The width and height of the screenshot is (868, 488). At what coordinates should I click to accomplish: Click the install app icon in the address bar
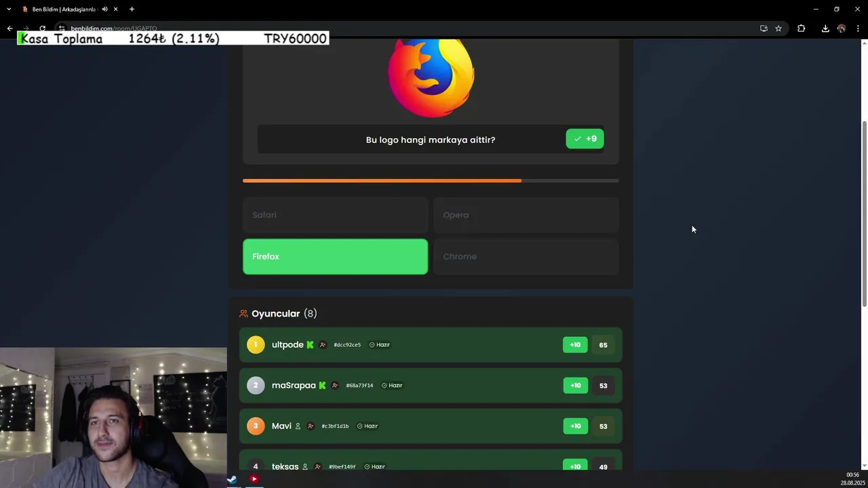tap(764, 28)
